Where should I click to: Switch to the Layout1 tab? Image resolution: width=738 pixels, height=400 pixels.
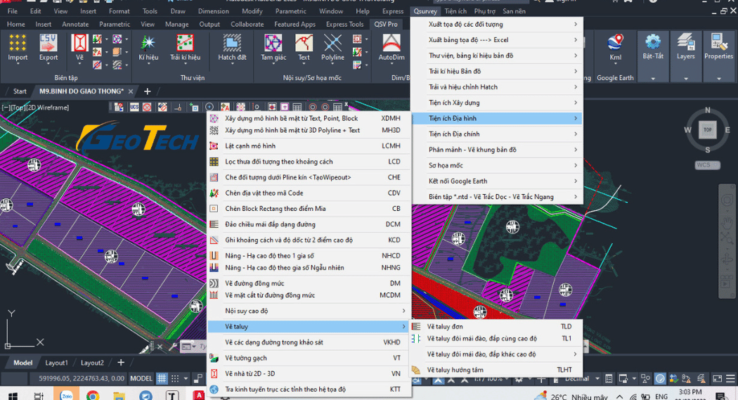(x=56, y=362)
